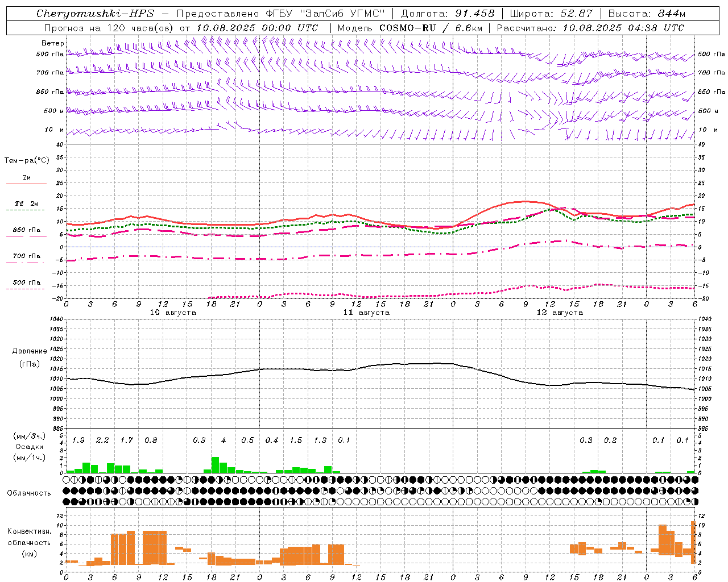Click the "Td 2м" dew point legend entry

point(27,203)
